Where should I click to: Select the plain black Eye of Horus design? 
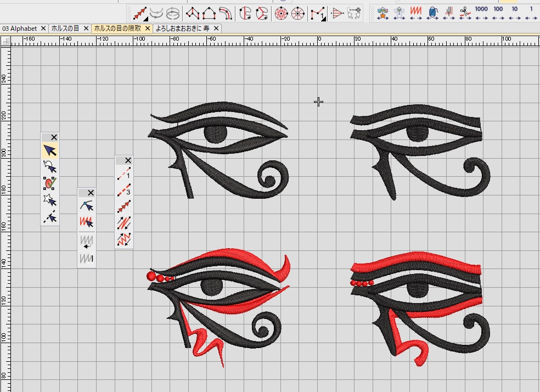click(218, 150)
